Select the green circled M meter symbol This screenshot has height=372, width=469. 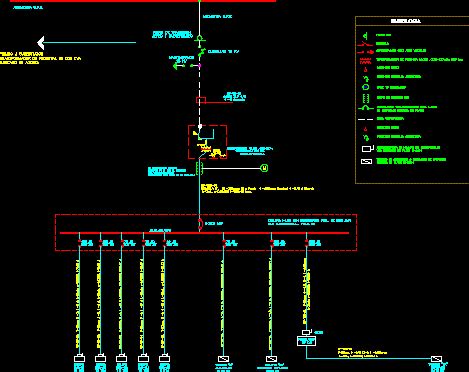click(x=264, y=168)
